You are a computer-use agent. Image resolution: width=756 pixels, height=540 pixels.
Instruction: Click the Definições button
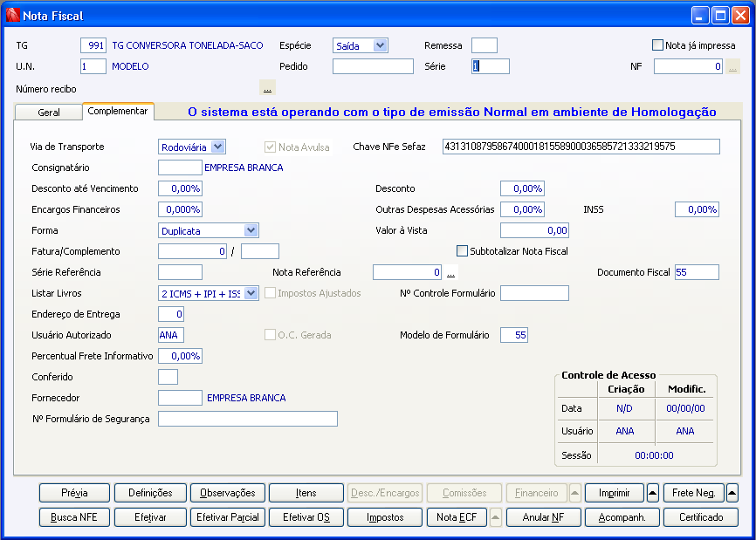tap(150, 493)
